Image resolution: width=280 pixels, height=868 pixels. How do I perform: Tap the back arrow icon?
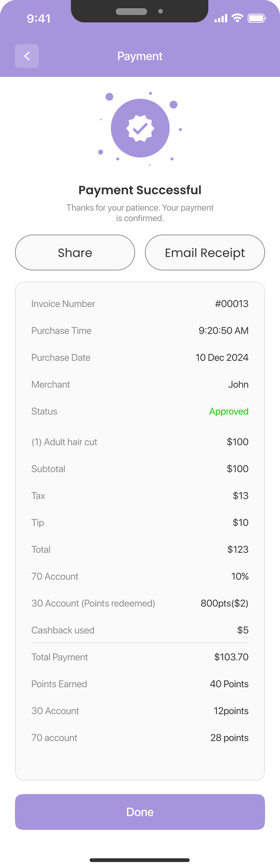coord(27,56)
